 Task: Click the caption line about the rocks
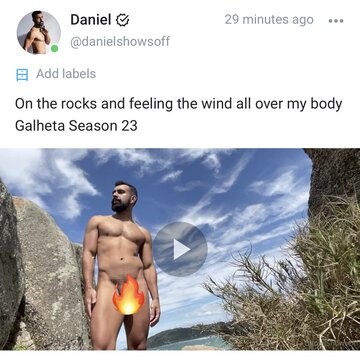click(179, 104)
